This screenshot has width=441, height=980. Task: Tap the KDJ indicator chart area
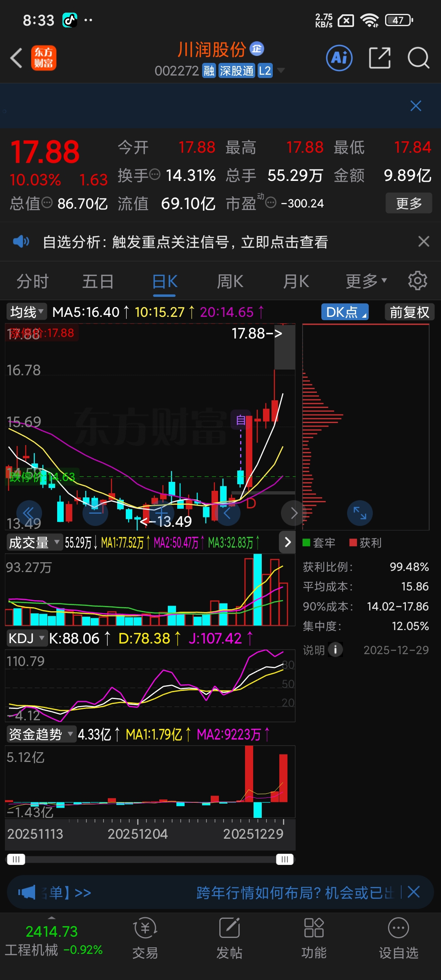(150, 686)
